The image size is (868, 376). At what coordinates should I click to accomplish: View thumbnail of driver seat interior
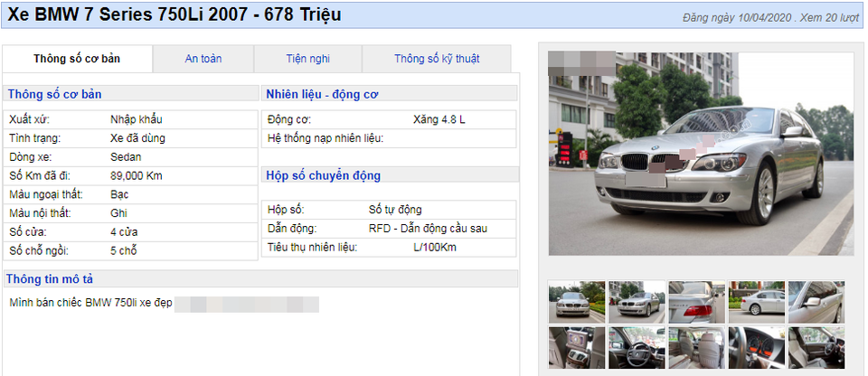(816, 348)
